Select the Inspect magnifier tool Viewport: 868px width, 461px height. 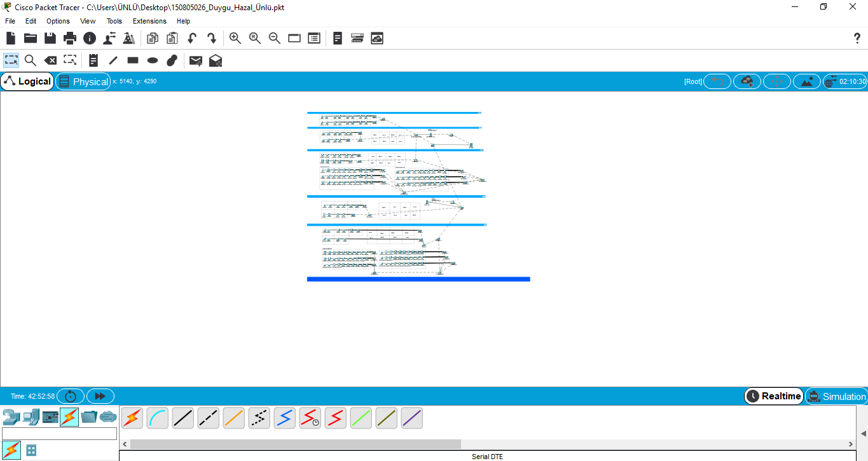[x=31, y=60]
